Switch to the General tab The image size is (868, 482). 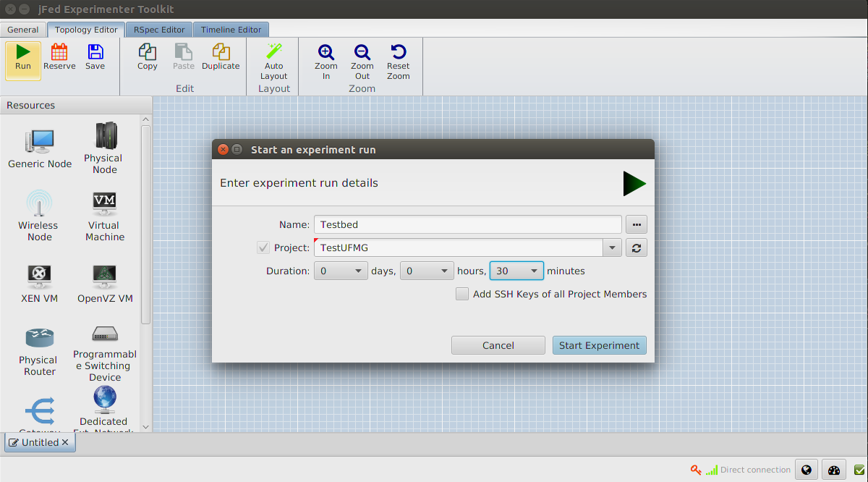[x=23, y=30]
